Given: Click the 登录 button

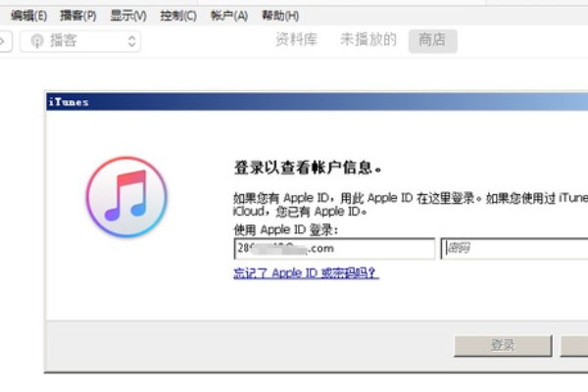Looking at the screenshot, I should pos(503,346).
